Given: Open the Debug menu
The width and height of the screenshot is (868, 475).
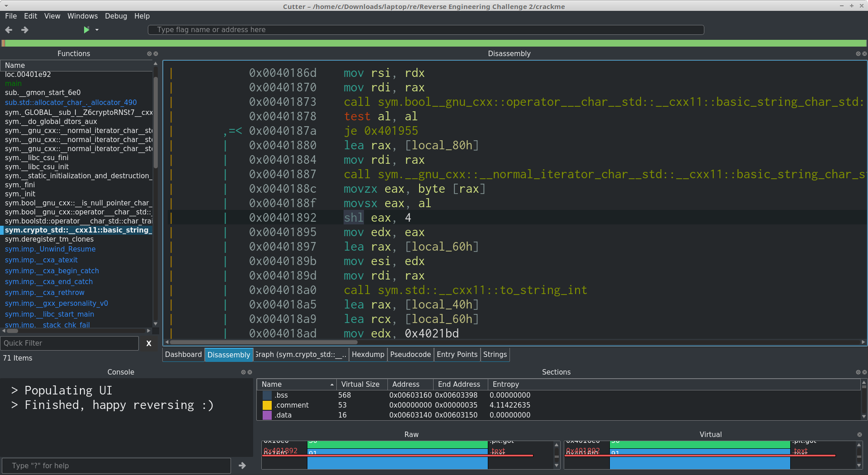Looking at the screenshot, I should tap(116, 16).
